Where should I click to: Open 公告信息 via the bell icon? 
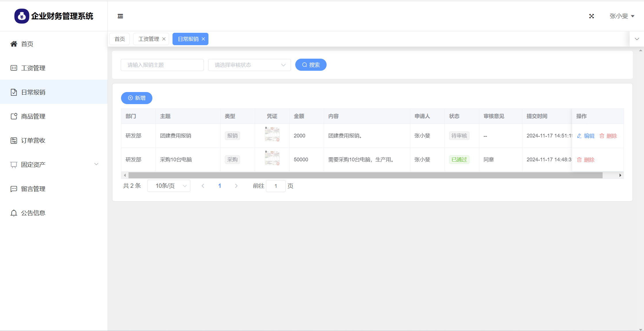[14, 213]
